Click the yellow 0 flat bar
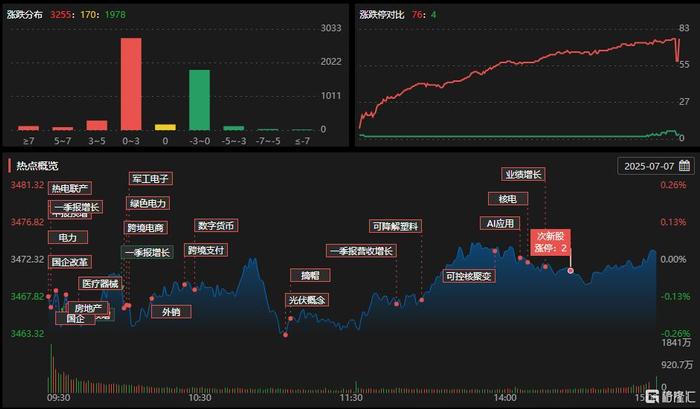This screenshot has height=409, width=700. [x=165, y=127]
